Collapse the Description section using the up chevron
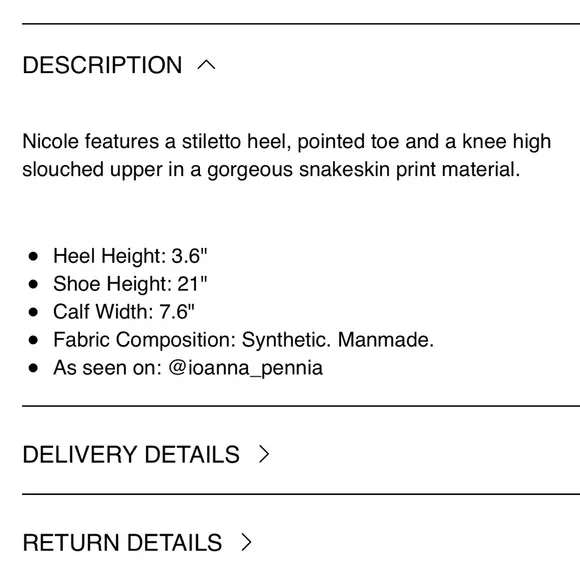580x580 pixels. (x=206, y=65)
